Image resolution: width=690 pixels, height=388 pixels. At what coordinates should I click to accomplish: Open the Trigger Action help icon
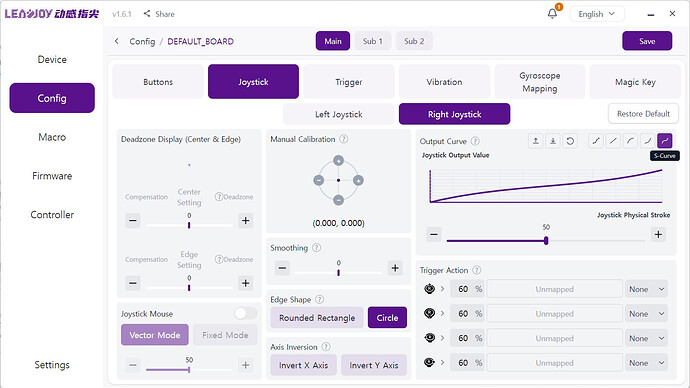click(477, 270)
